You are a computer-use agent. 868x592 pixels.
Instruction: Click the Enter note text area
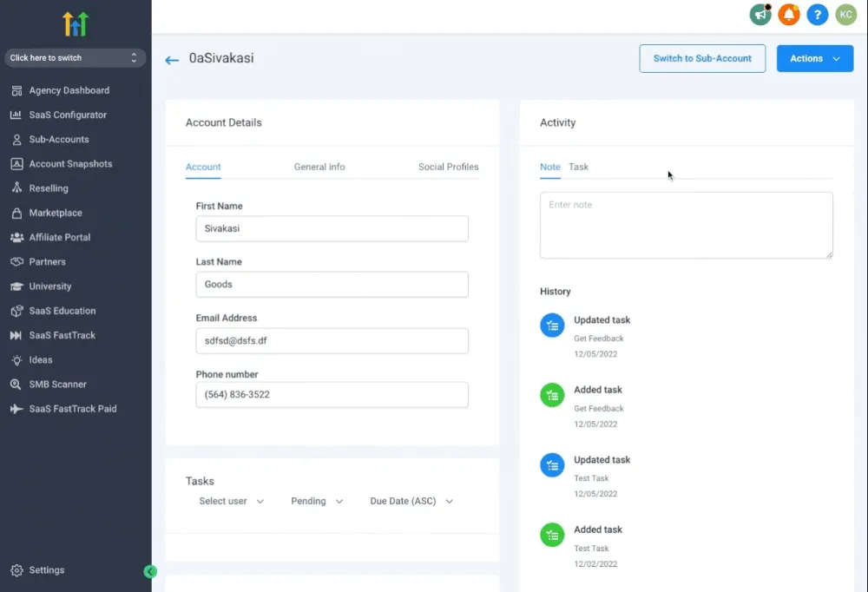click(687, 226)
